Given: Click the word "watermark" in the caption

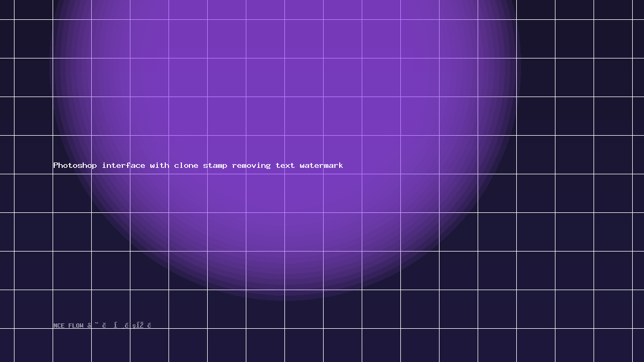Looking at the screenshot, I should click(321, 165).
